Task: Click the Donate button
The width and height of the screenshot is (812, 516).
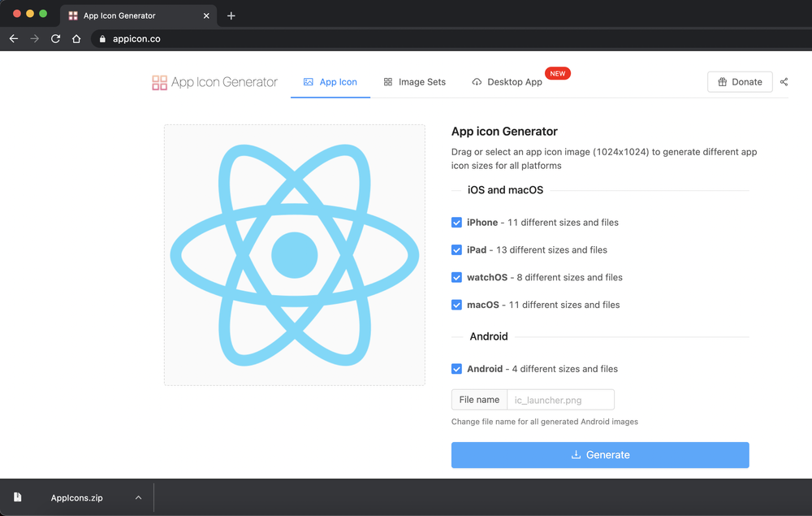Action: pos(740,82)
